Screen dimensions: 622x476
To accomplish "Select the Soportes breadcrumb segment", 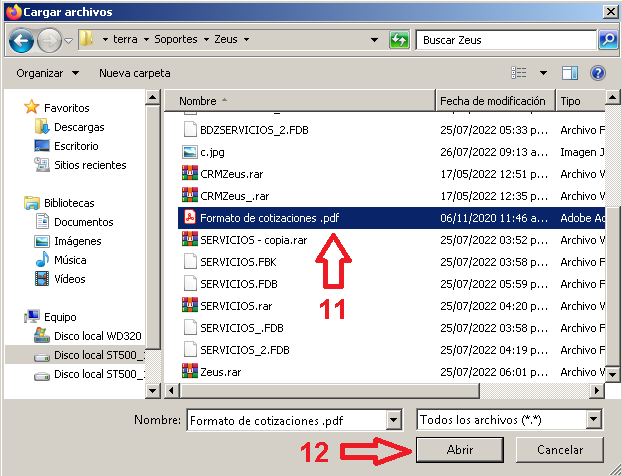I will point(176,39).
